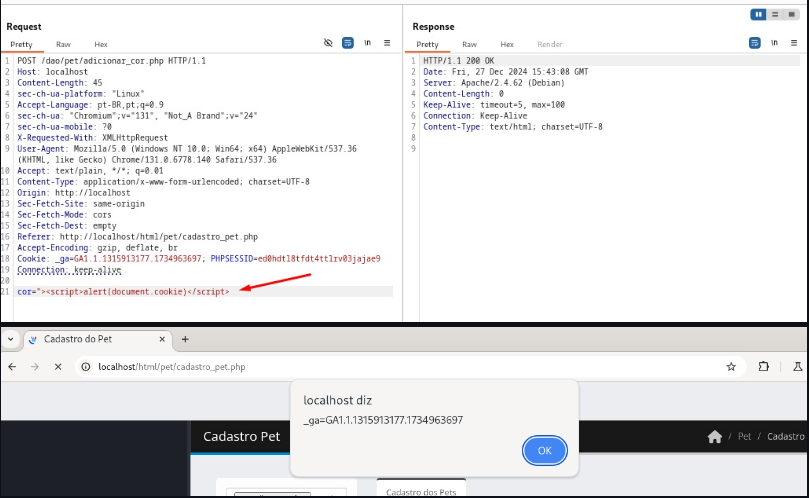Bookmark this page with the star icon
The width and height of the screenshot is (809, 498).
tap(731, 367)
